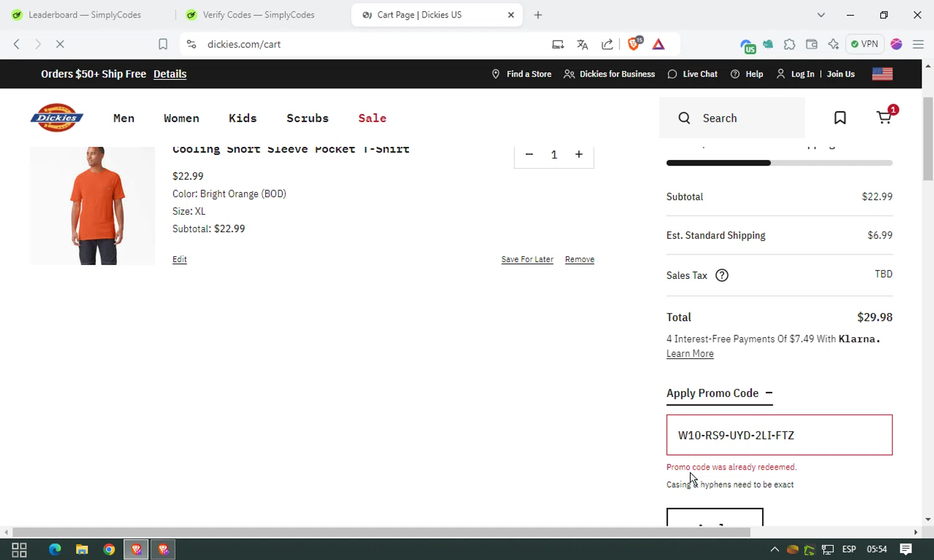
Task: Click the ESP language indicator
Action: [x=849, y=549]
